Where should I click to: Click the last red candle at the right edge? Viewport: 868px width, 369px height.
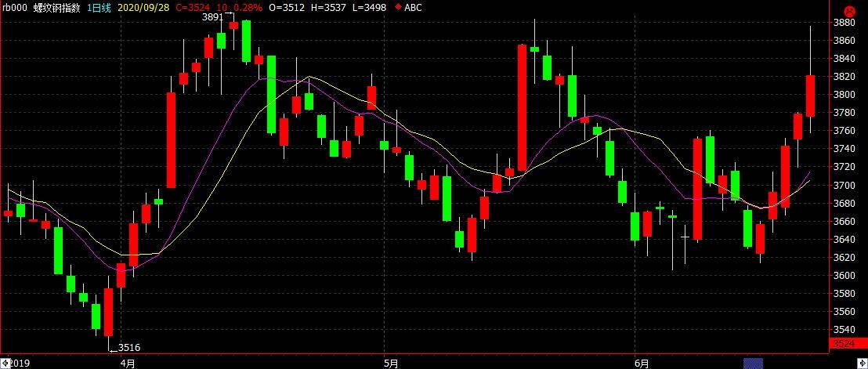(x=811, y=96)
